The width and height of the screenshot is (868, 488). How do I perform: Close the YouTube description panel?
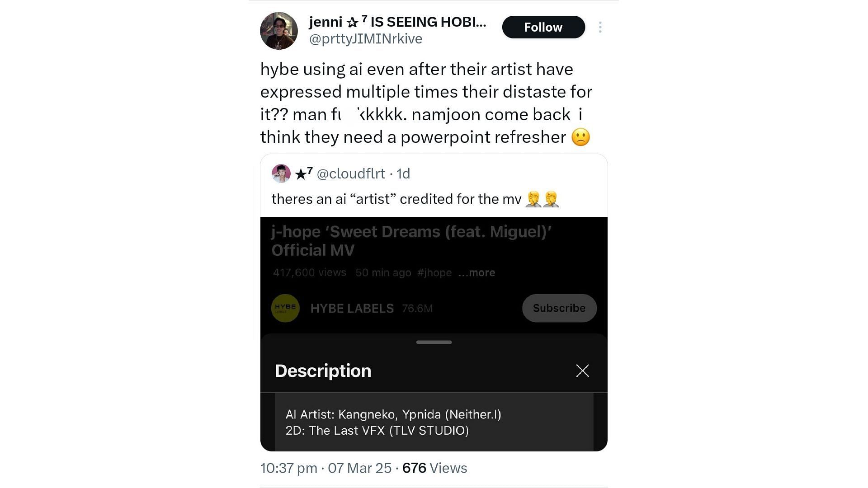click(x=582, y=371)
